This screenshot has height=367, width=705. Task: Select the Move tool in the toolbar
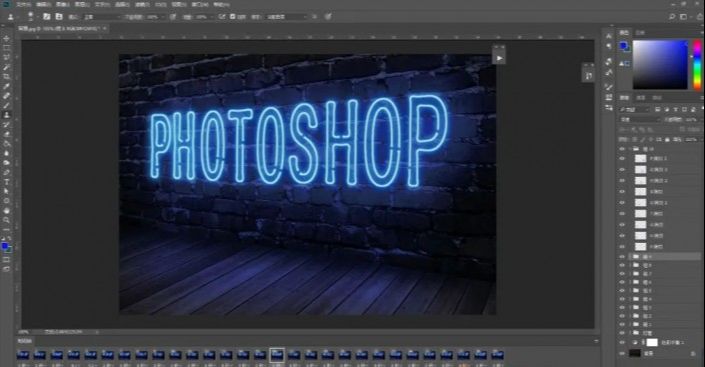(6, 39)
